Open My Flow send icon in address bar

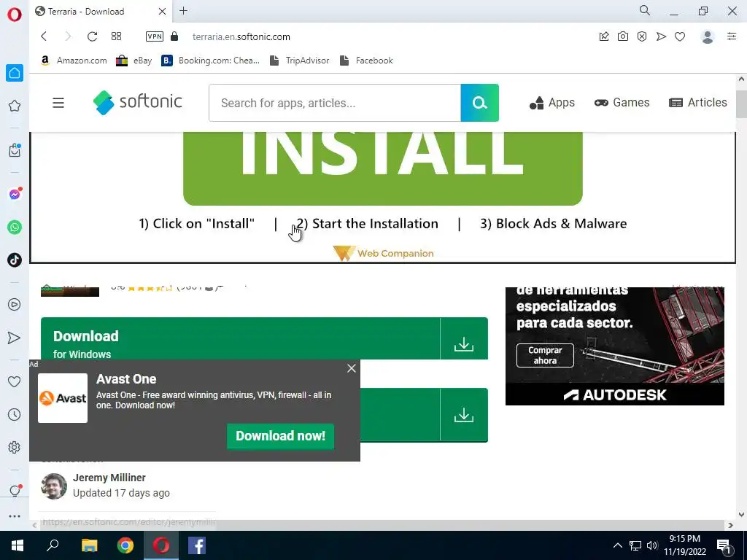pos(661,36)
